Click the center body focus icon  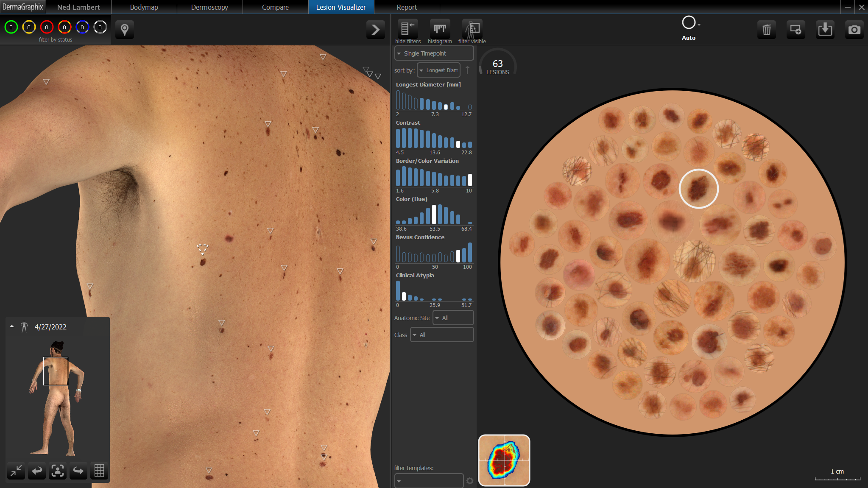pyautogui.click(x=58, y=471)
